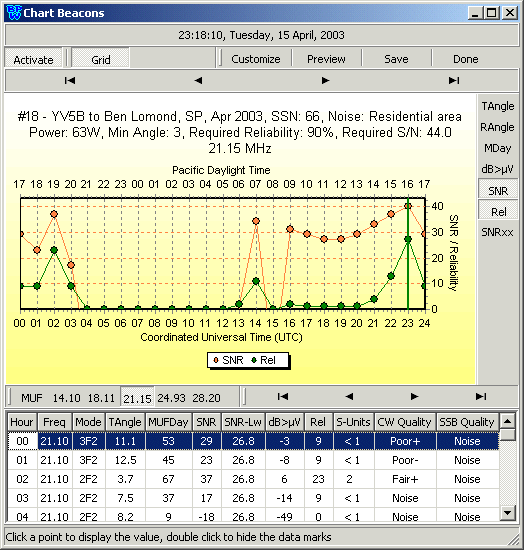Image resolution: width=524 pixels, height=550 pixels.
Task: Save the chart with Save button
Action: (x=396, y=59)
